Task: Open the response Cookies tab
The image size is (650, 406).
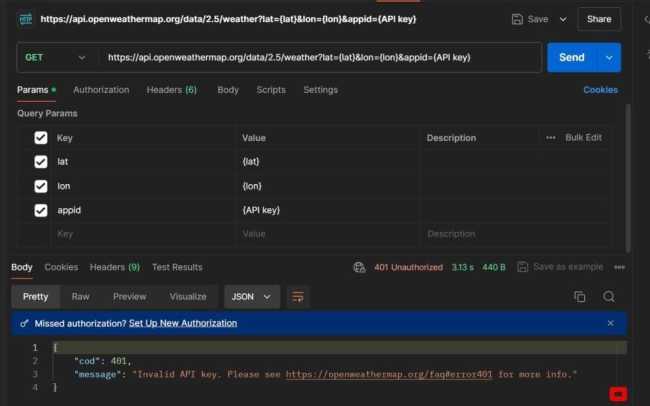Action: click(61, 267)
